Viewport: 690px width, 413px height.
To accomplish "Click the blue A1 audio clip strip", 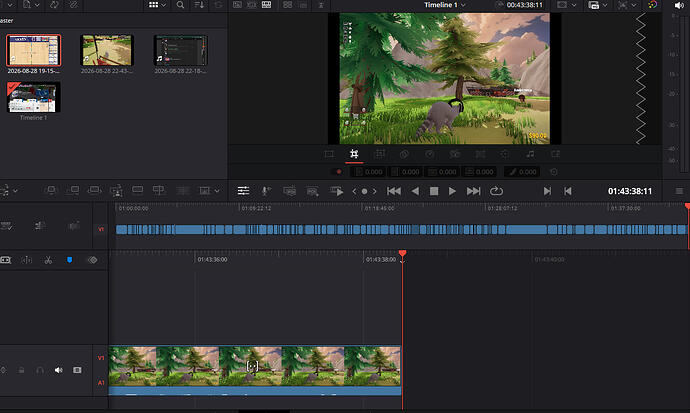I will click(255, 391).
